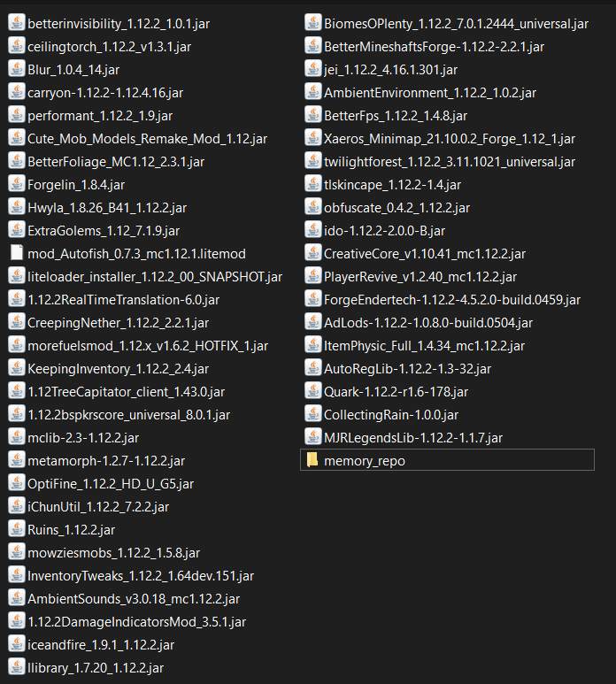This screenshot has width=616, height=684.
Task: Select the memory_repo folder name
Action: [365, 460]
